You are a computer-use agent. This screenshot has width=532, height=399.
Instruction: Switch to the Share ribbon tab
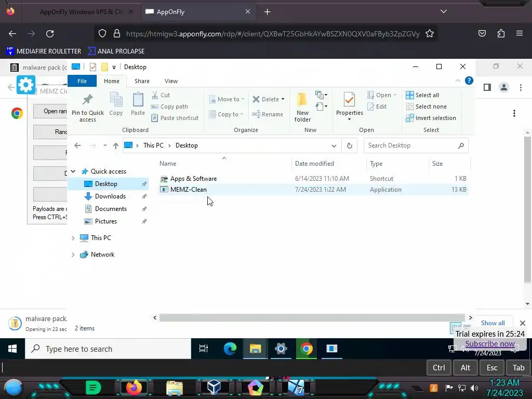[x=142, y=81]
